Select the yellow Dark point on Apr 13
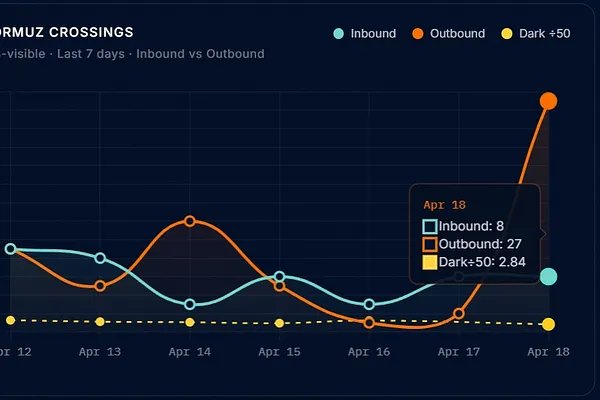 click(x=100, y=322)
